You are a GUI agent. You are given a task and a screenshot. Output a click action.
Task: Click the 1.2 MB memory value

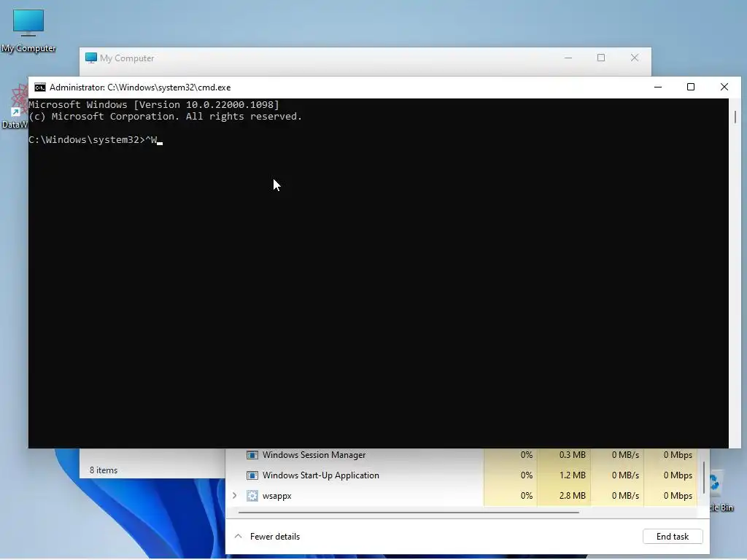click(572, 475)
